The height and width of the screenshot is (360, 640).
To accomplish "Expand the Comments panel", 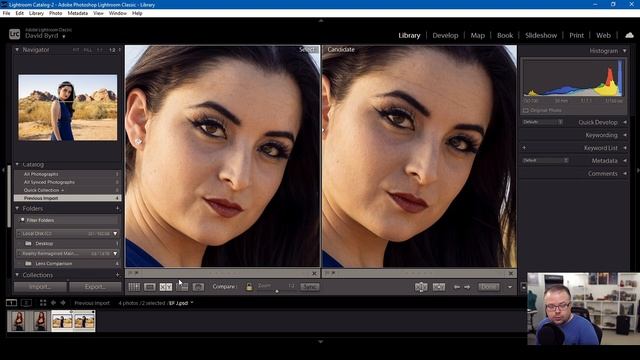I will [x=625, y=173].
